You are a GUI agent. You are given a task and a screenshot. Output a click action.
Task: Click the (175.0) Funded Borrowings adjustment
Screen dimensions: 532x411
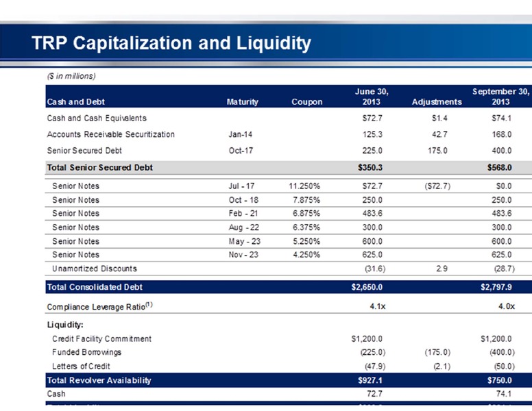pyautogui.click(x=437, y=353)
